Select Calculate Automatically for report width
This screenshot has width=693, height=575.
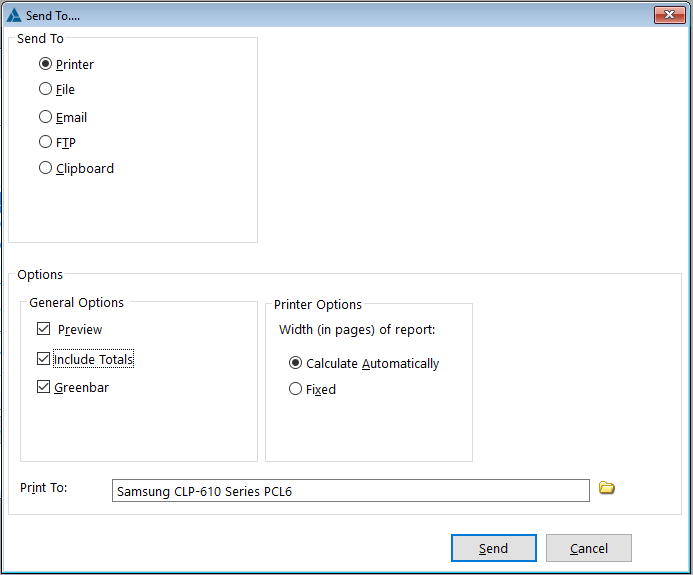(295, 363)
